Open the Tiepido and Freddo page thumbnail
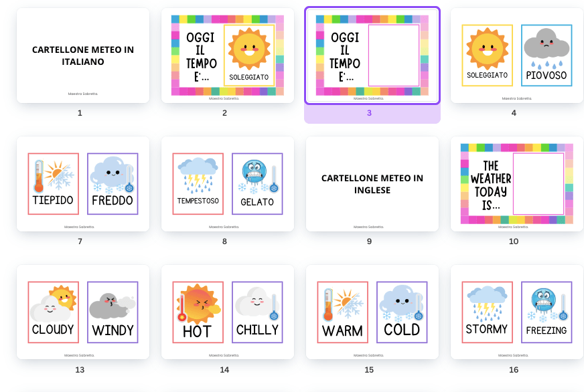 point(83,184)
